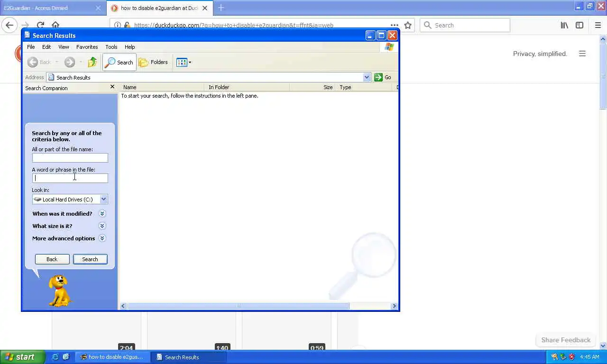Open the View menu
The width and height of the screenshot is (607, 364).
(64, 47)
